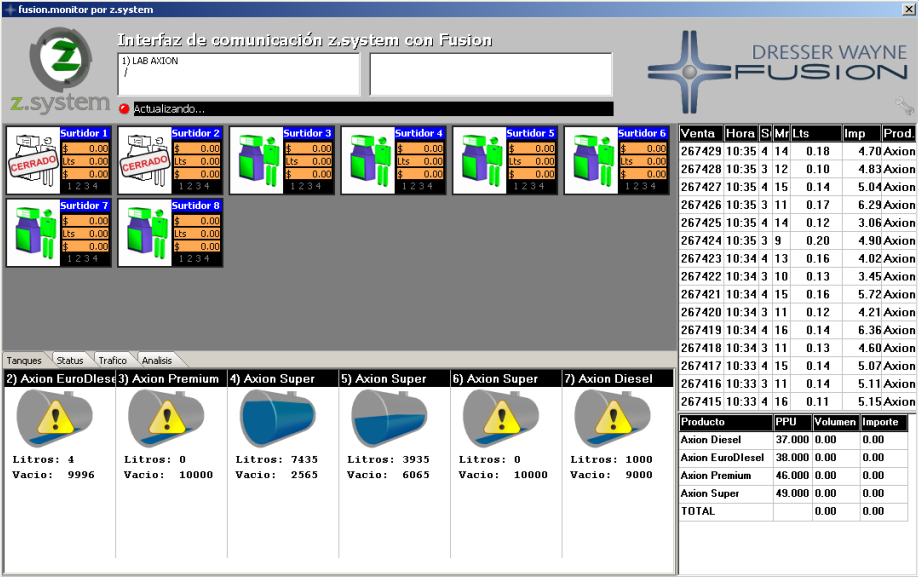Click the Litros: 7435 reading
The width and height of the screenshot is (919, 577).
pyautogui.click(x=277, y=460)
